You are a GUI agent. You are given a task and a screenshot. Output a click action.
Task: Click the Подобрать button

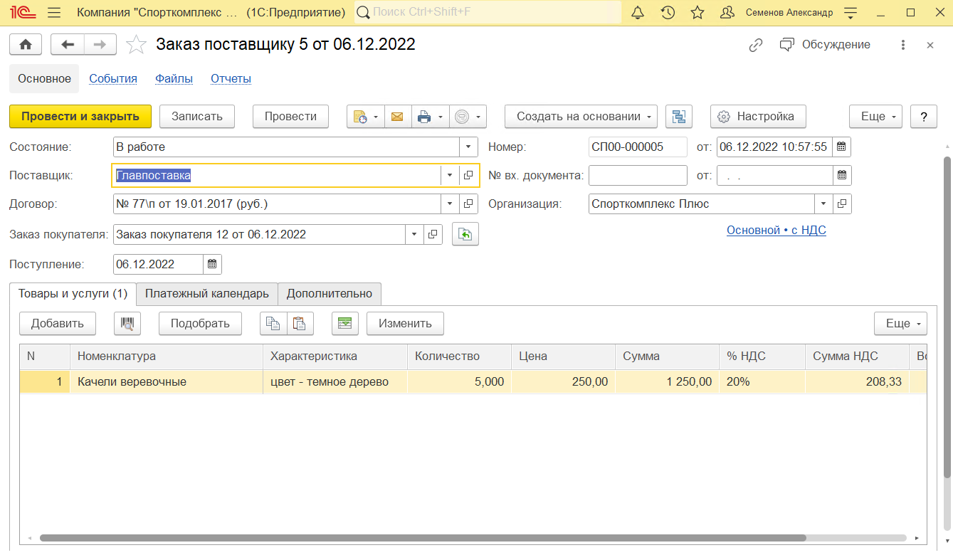pyautogui.click(x=200, y=323)
